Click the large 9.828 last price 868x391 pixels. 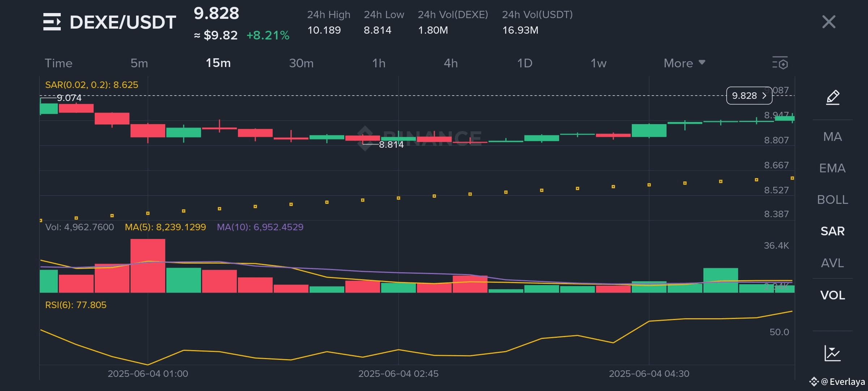pyautogui.click(x=216, y=13)
